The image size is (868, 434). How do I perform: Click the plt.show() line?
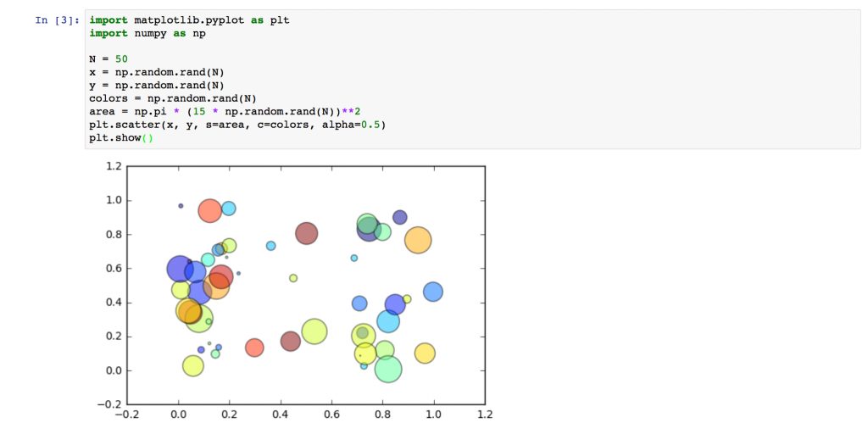(121, 137)
